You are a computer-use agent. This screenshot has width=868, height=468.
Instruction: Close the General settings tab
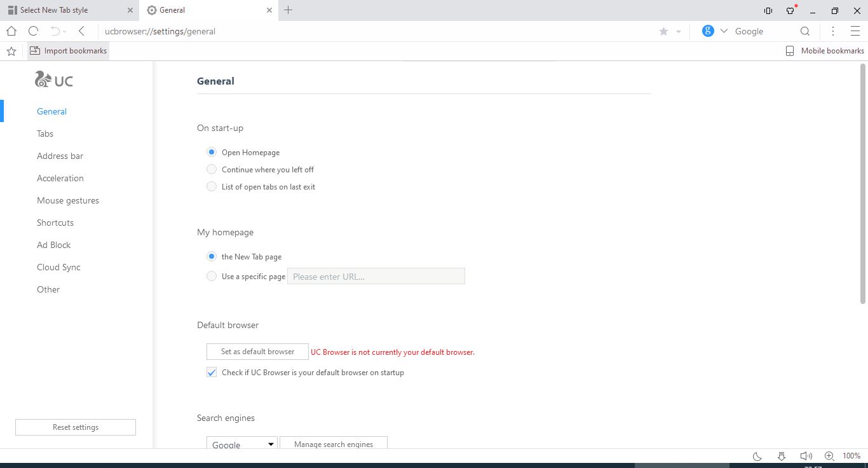point(269,10)
